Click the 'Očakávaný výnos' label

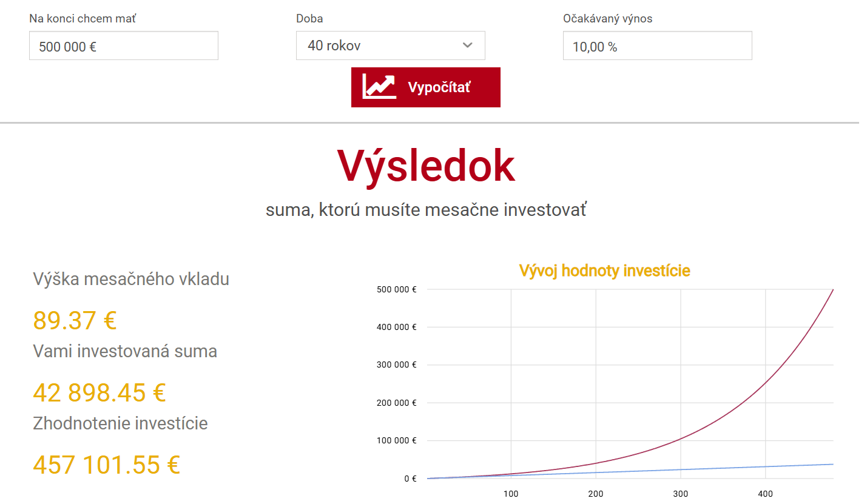[607, 19]
